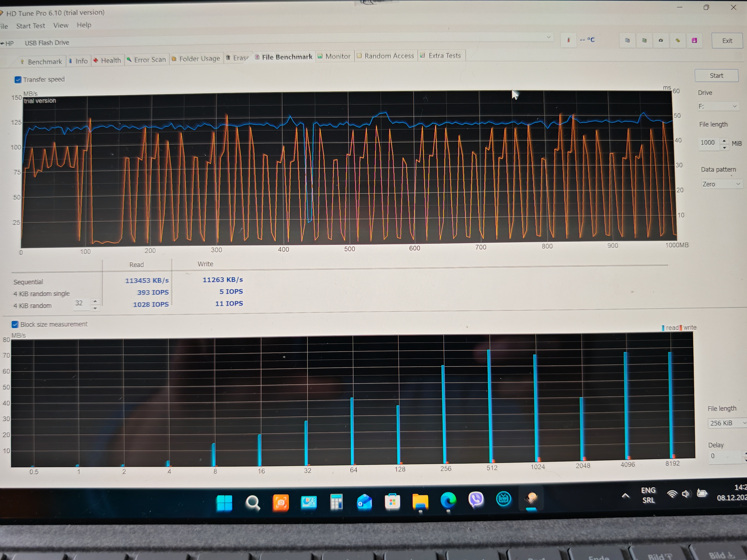Click the Exit button
The height and width of the screenshot is (560, 747).
tap(727, 41)
